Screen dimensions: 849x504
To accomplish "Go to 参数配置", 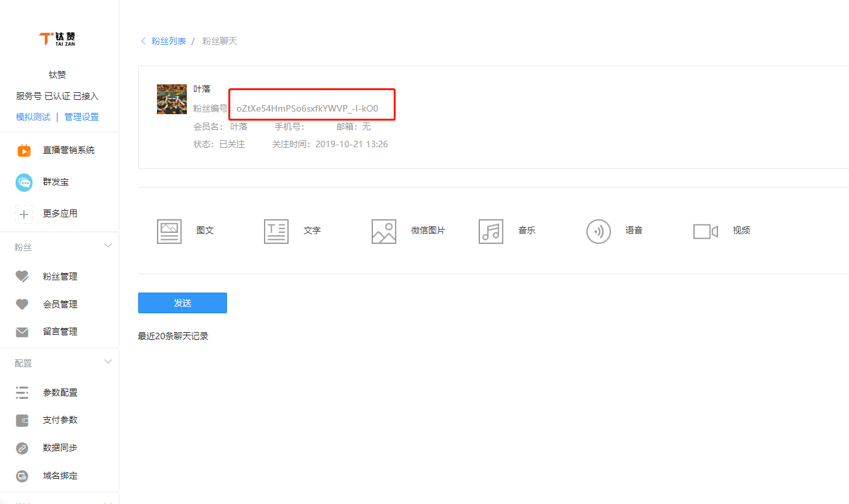I will 59,392.
